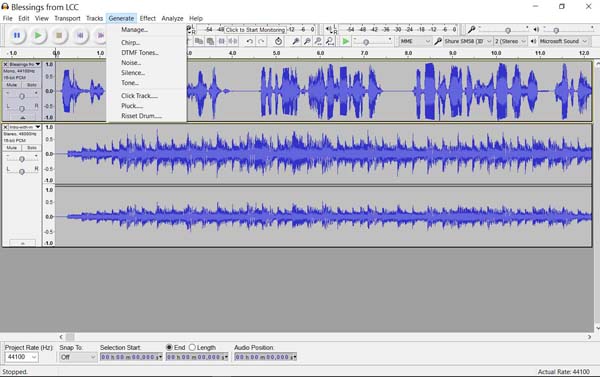Open the Microsoft Sound playback device dropdown
This screenshot has height=377, width=600.
[x=563, y=41]
